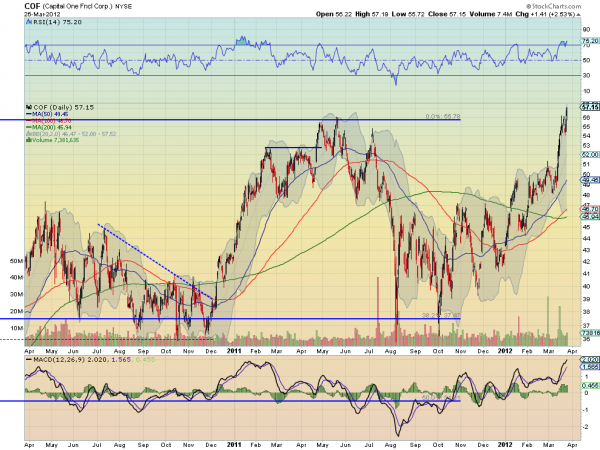Image resolution: width=600 pixels, height=450 pixels.
Task: Open the StockCharts.com watermark link
Action: tap(556, 6)
